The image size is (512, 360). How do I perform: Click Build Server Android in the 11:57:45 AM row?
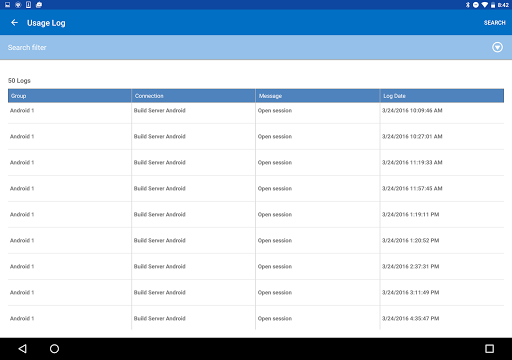(159, 188)
